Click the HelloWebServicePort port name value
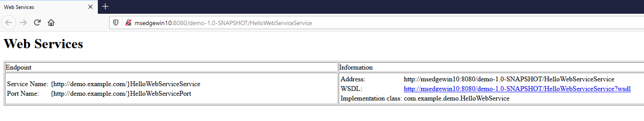This screenshot has height=121, width=644. pos(121,94)
